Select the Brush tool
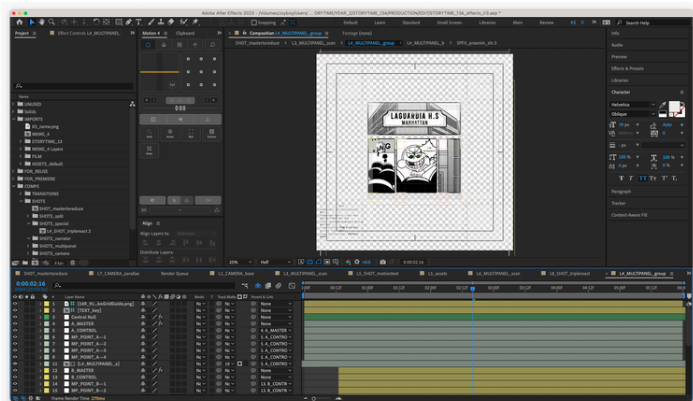Viewport: 693px width, 401px height. (151, 22)
